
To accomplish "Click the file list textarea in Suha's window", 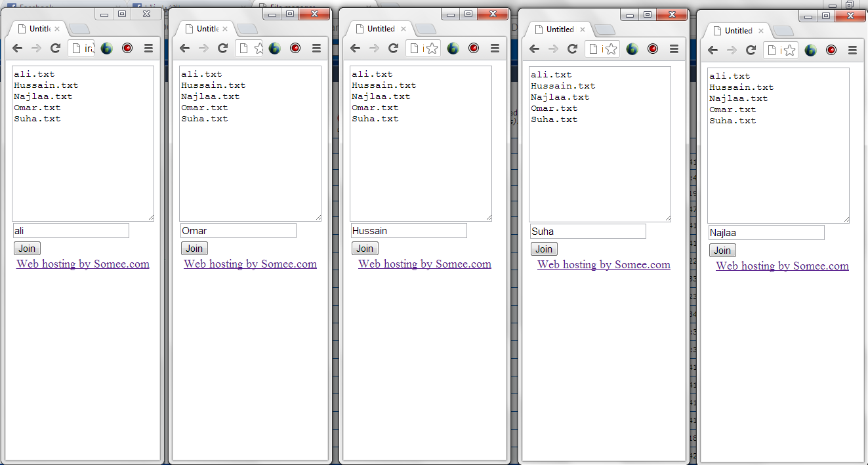I will pos(600,144).
